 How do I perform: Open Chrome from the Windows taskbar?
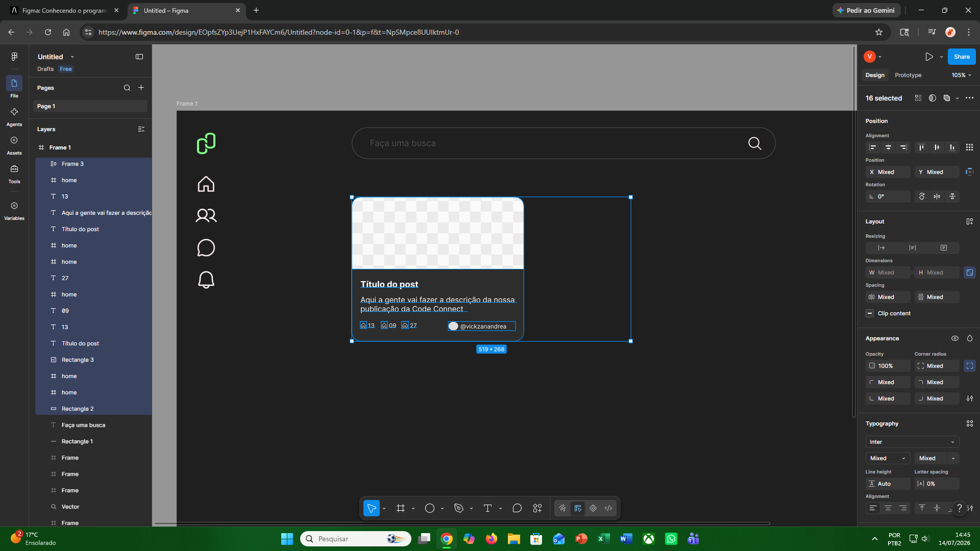point(447,539)
